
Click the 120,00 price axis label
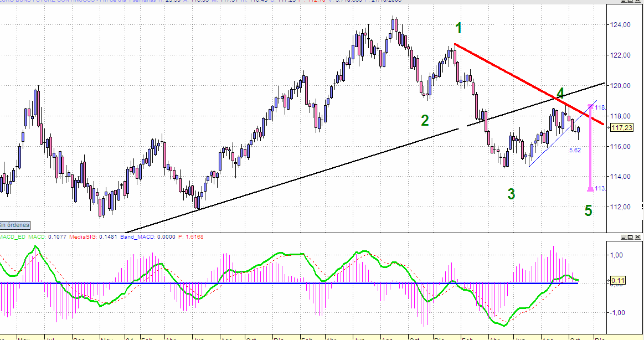620,86
